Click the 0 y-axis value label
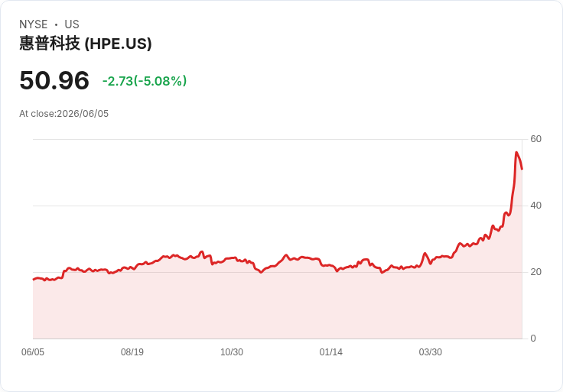Image resolution: width=563 pixels, height=392 pixels. (x=533, y=339)
